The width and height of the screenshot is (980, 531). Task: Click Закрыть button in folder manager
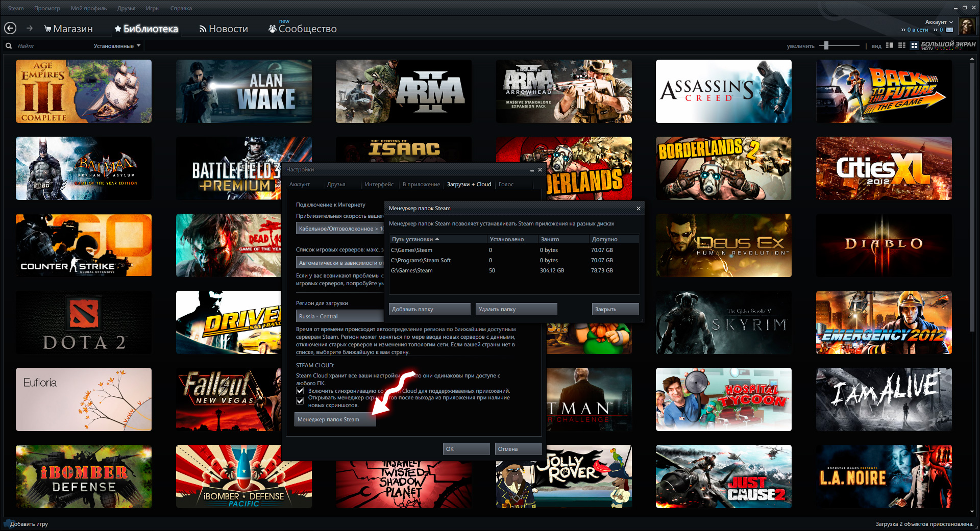click(x=616, y=309)
